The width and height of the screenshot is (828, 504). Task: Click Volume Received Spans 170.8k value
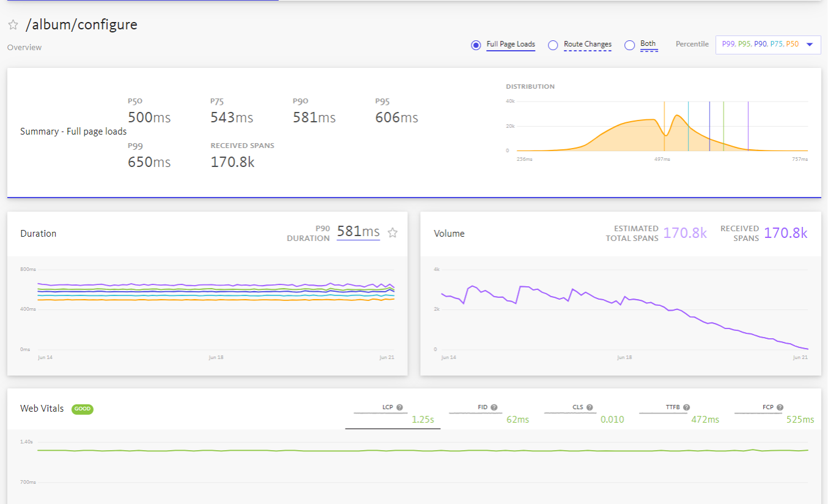coord(786,233)
